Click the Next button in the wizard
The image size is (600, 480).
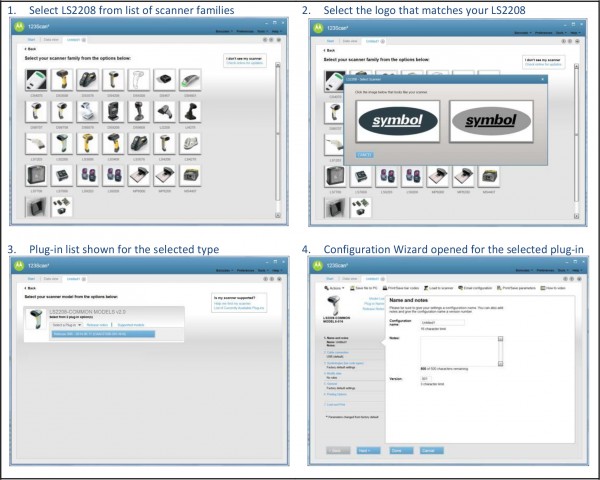click(368, 451)
